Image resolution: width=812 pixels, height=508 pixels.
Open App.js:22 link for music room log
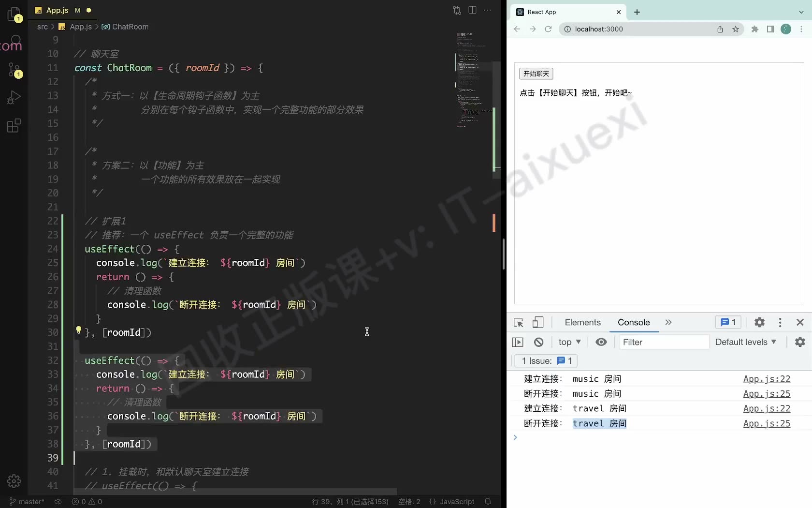(x=767, y=379)
